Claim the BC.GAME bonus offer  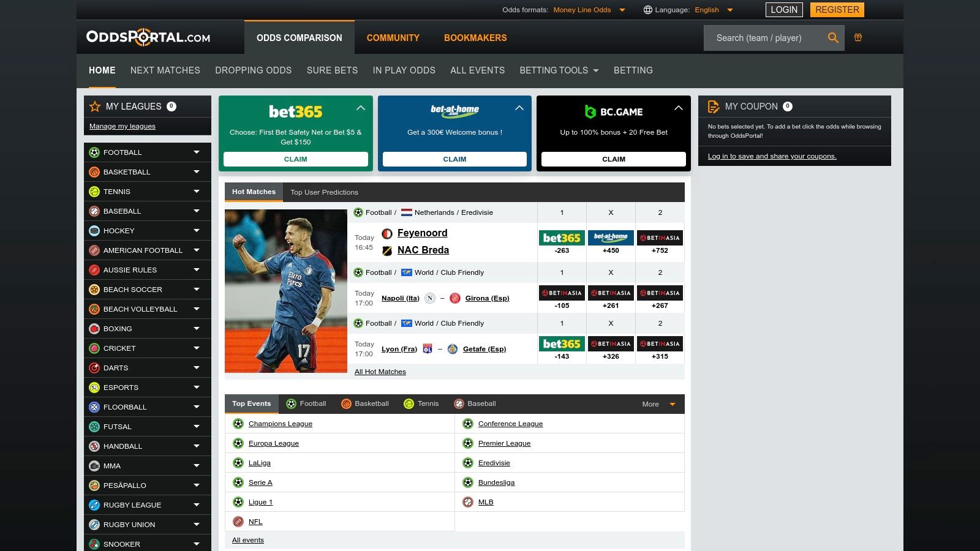[x=614, y=159]
